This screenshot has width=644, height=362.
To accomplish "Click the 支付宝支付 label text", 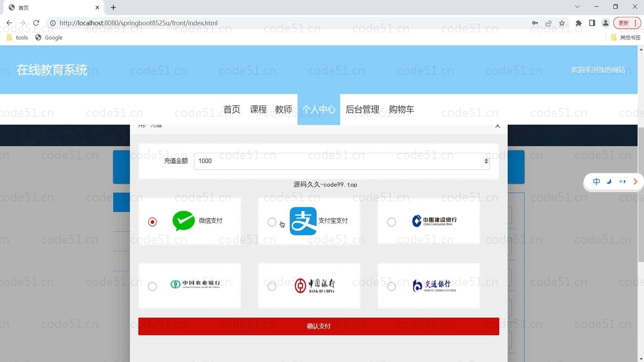I will pyautogui.click(x=333, y=221).
